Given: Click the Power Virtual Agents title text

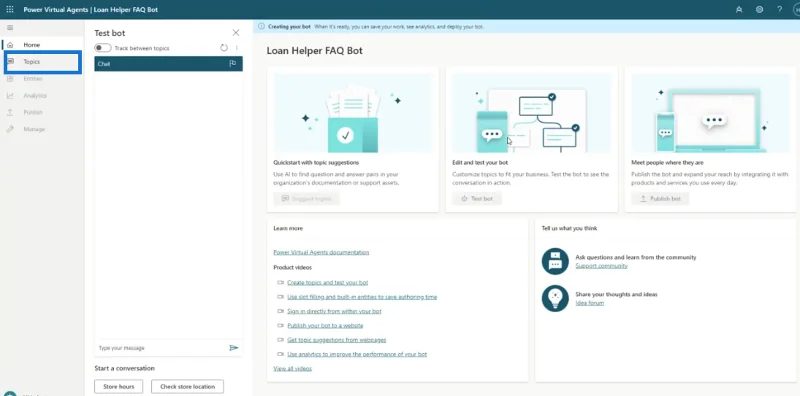Looking at the screenshot, I should pos(56,9).
